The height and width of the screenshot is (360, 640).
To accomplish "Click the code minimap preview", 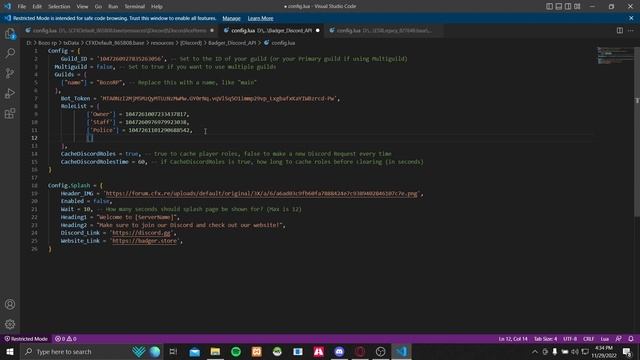I will click(614, 56).
